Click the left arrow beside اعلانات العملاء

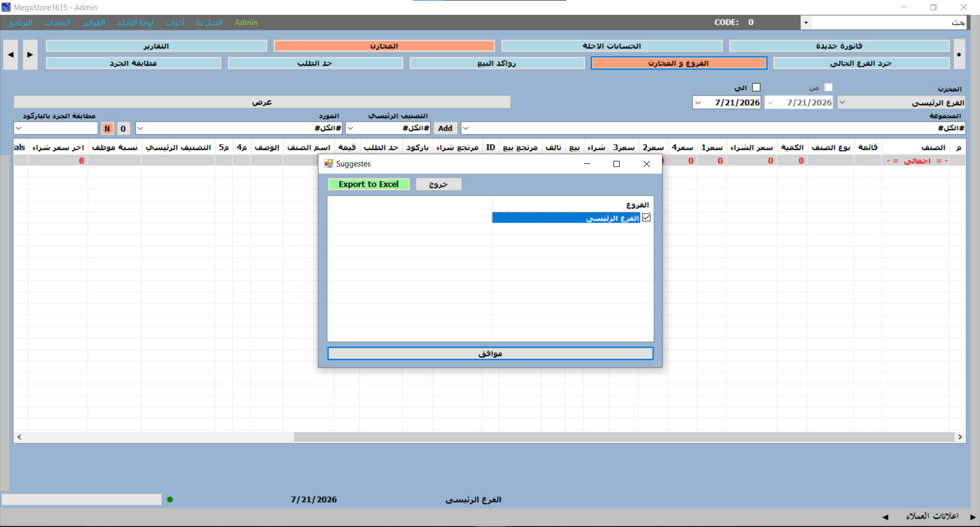coord(885,517)
